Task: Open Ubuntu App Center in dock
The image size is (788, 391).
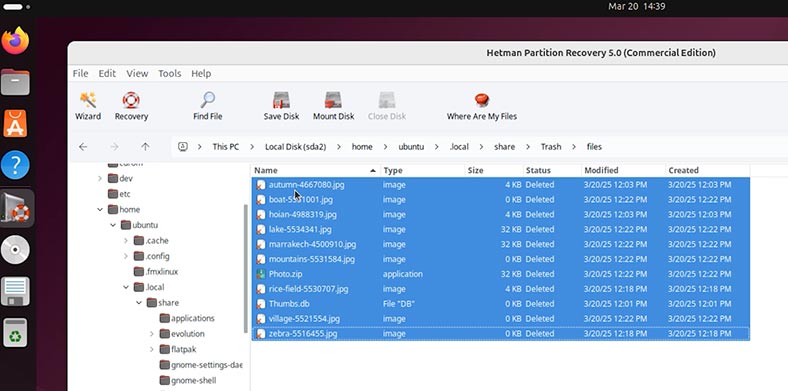Action: (15, 123)
